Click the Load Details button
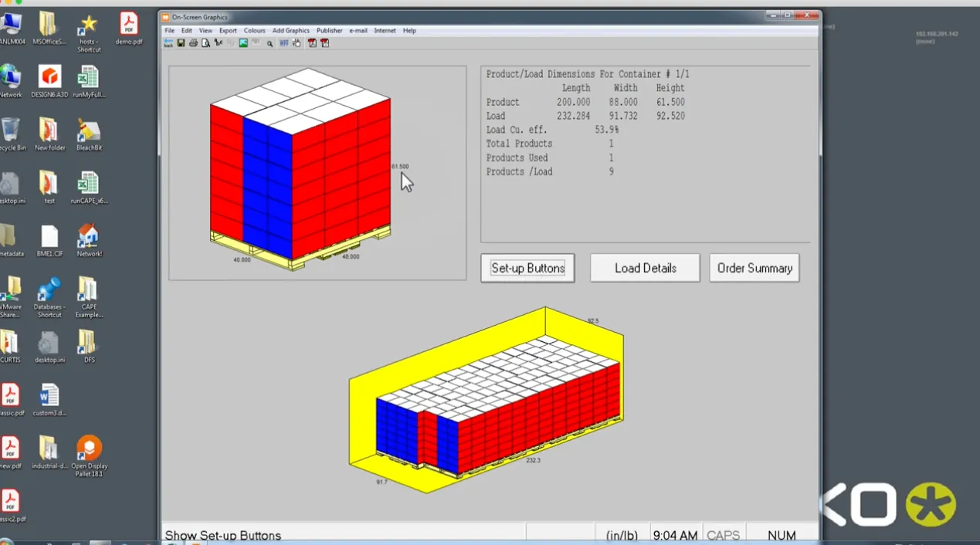This screenshot has width=980, height=545. point(645,268)
